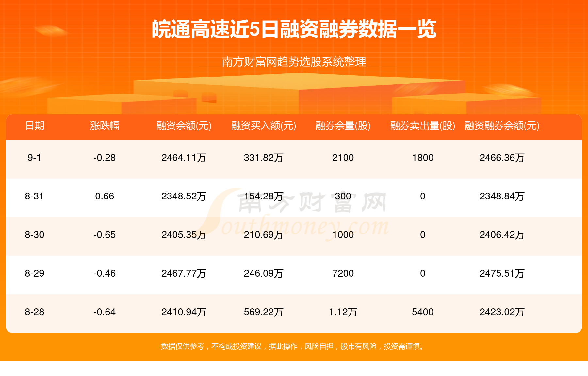Select the date cell 8-29
This screenshot has height=376, width=588.
34,273
